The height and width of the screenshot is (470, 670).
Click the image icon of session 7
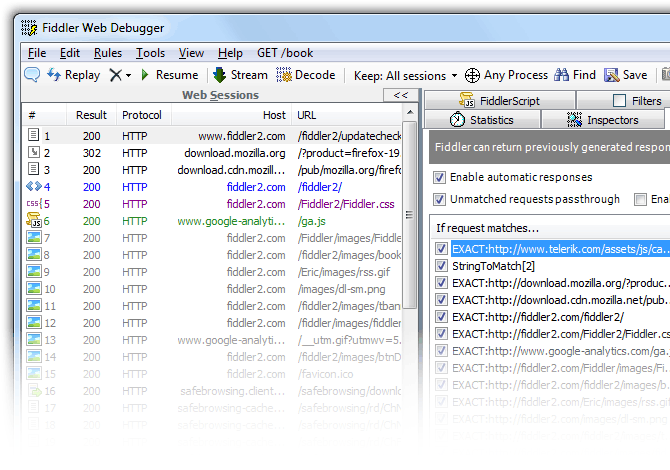click(34, 238)
